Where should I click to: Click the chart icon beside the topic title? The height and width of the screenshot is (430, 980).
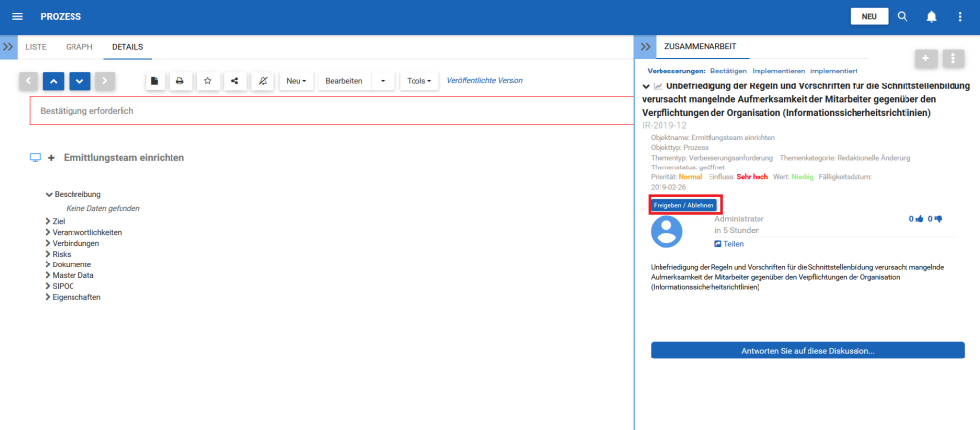(x=659, y=86)
